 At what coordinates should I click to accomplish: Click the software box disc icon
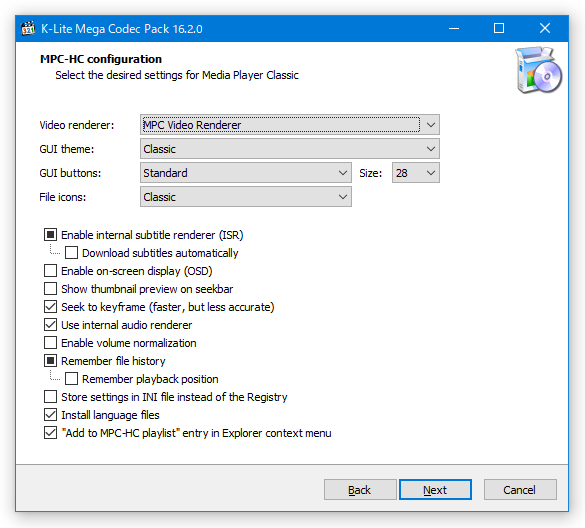[x=539, y=70]
